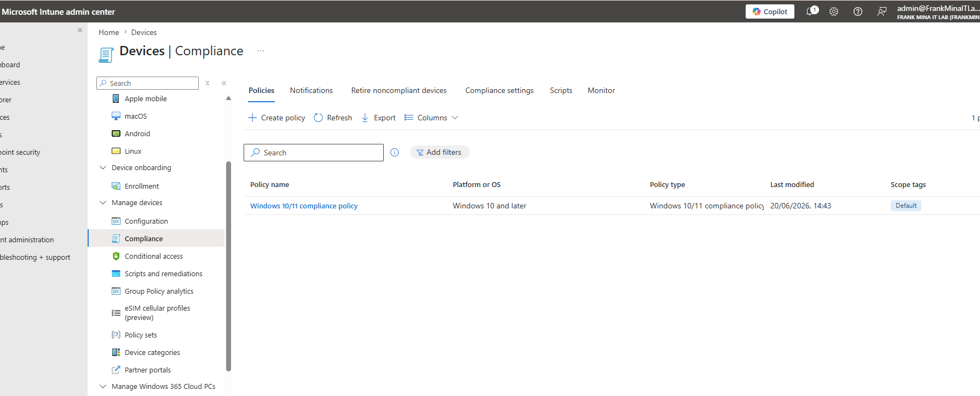Switch to the Policies tab

coord(262,90)
